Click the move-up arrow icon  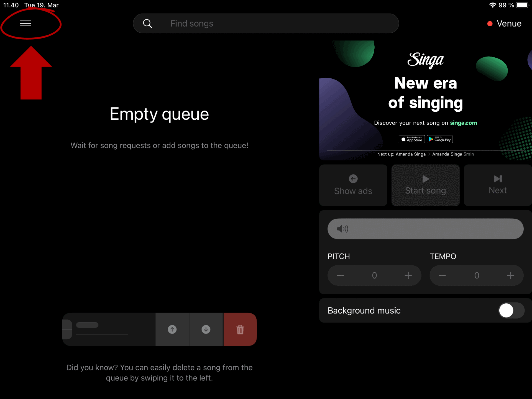(x=172, y=329)
